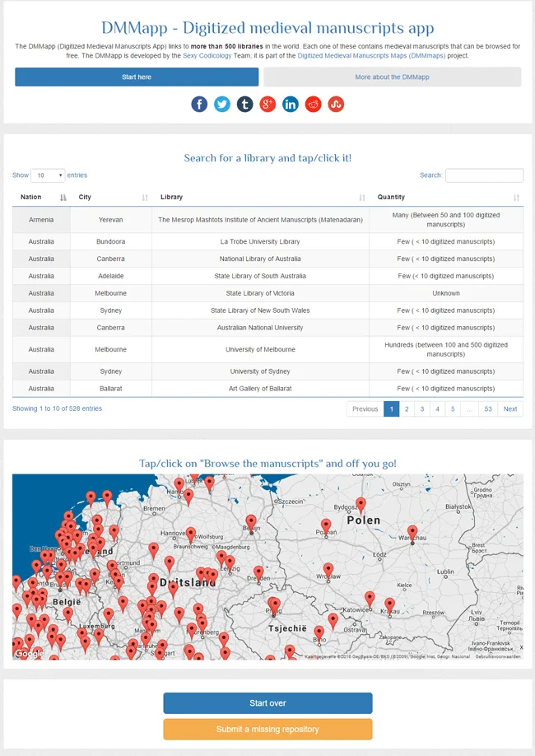
Task: Select the map pin near Katowice
Action: (x=370, y=600)
